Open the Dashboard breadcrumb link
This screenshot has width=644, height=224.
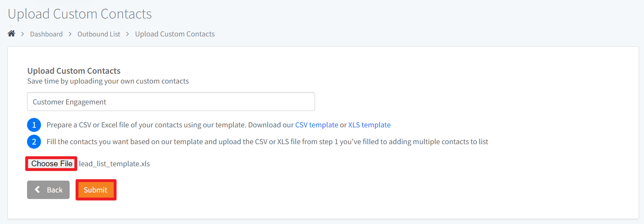[46, 34]
